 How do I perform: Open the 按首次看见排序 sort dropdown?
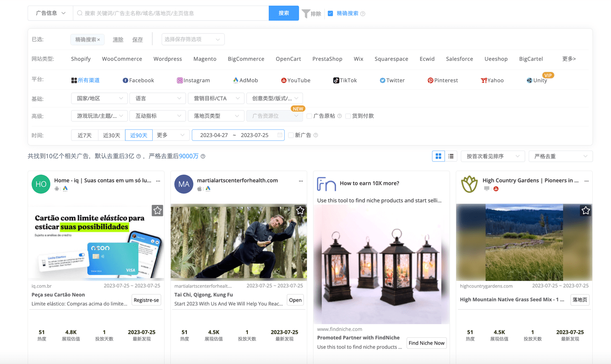click(493, 156)
